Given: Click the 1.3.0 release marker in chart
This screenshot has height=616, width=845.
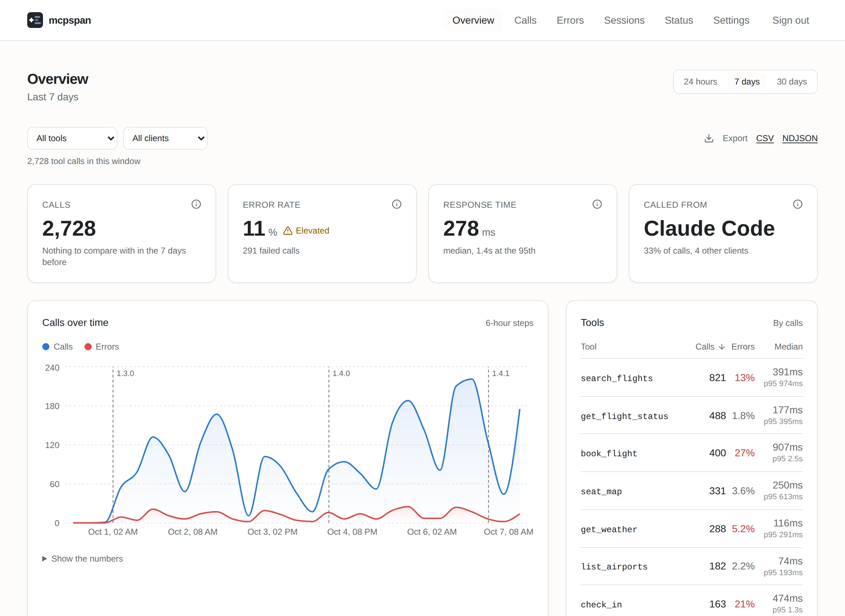Looking at the screenshot, I should pyautogui.click(x=125, y=373).
